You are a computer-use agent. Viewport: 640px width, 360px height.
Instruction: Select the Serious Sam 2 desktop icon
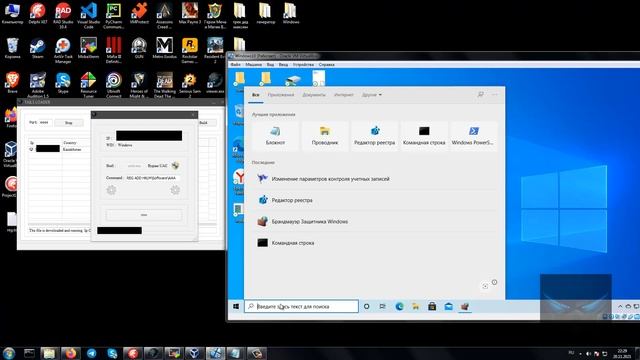pyautogui.click(x=190, y=85)
